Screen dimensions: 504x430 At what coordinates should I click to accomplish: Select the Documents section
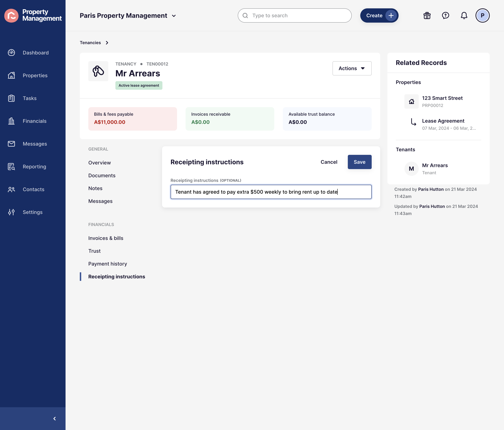pos(102,175)
